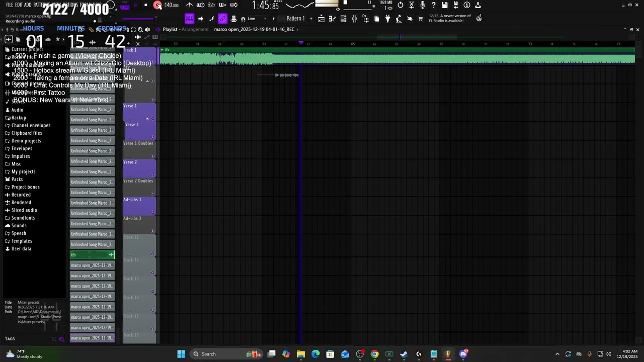
Task: Click the undo history icon
Action: (x=400, y=5)
